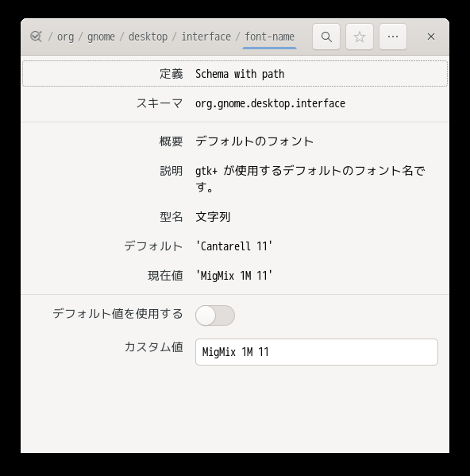Select the 定義 Schema with path row
The image size is (470, 476).
[x=235, y=73]
